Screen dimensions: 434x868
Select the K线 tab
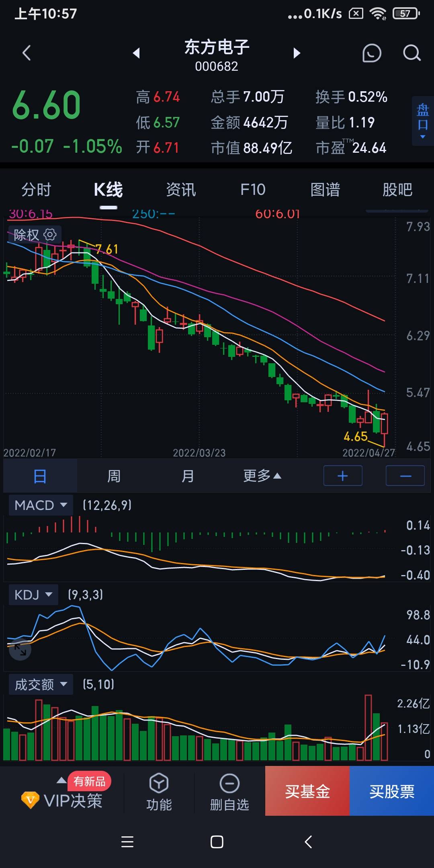coord(108,190)
